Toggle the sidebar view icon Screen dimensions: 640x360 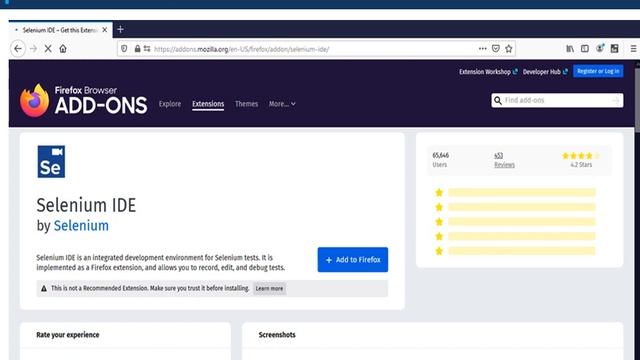(585, 49)
